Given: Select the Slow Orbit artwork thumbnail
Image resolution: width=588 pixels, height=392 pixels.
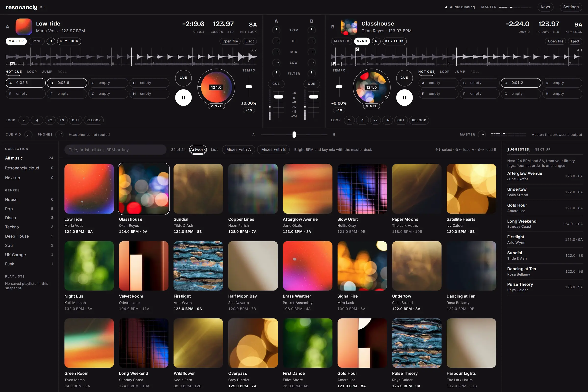Looking at the screenshot, I should 362,189.
